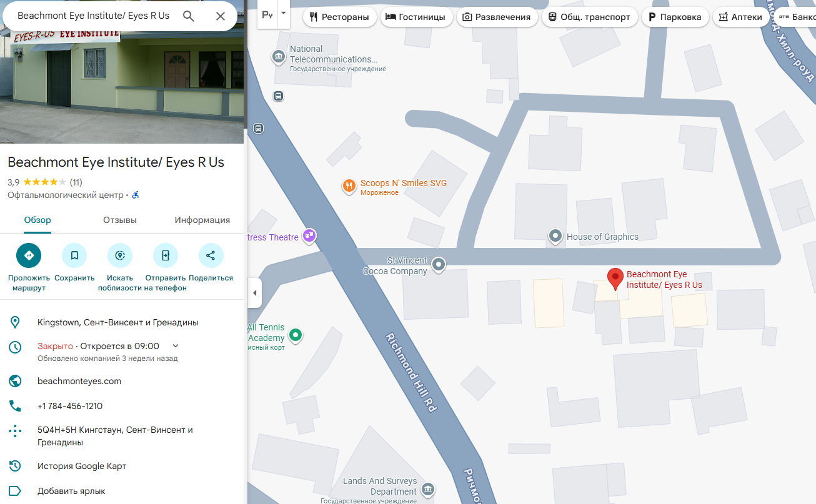
Task: Click the Поделиться share icon
Action: [211, 255]
